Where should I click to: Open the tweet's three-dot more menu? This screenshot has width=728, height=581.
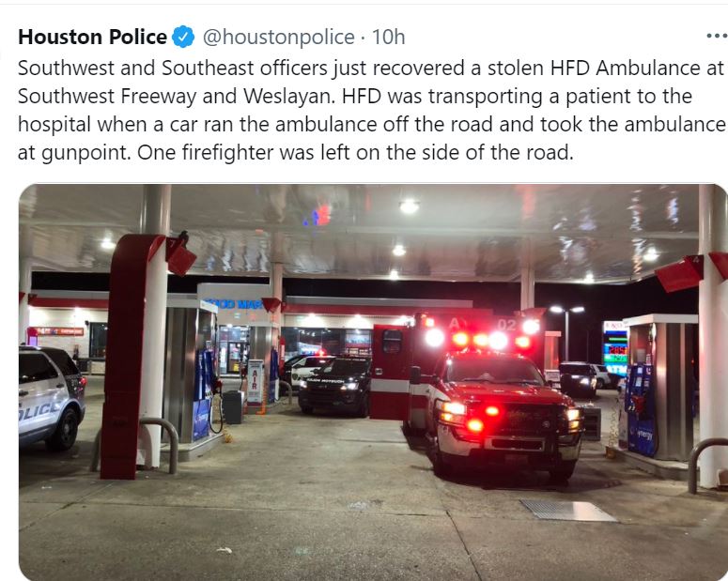point(717,36)
